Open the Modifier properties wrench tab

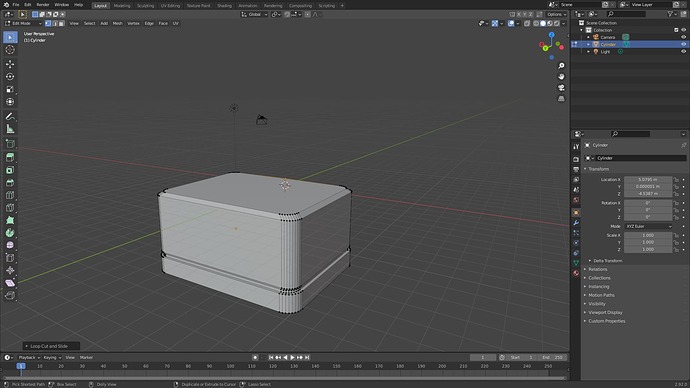(x=576, y=223)
